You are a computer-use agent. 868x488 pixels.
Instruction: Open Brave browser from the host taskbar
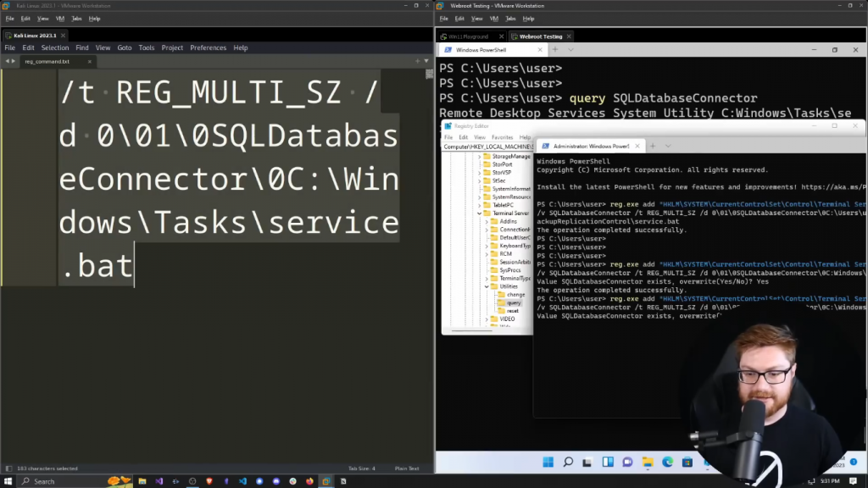click(209, 481)
